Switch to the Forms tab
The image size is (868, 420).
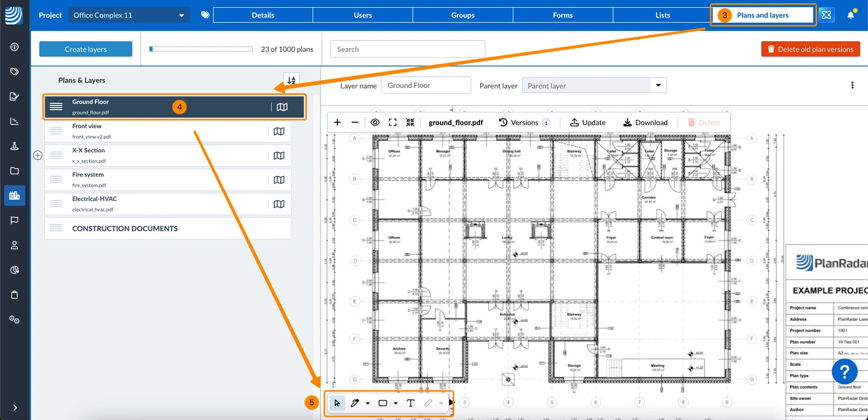pyautogui.click(x=563, y=15)
